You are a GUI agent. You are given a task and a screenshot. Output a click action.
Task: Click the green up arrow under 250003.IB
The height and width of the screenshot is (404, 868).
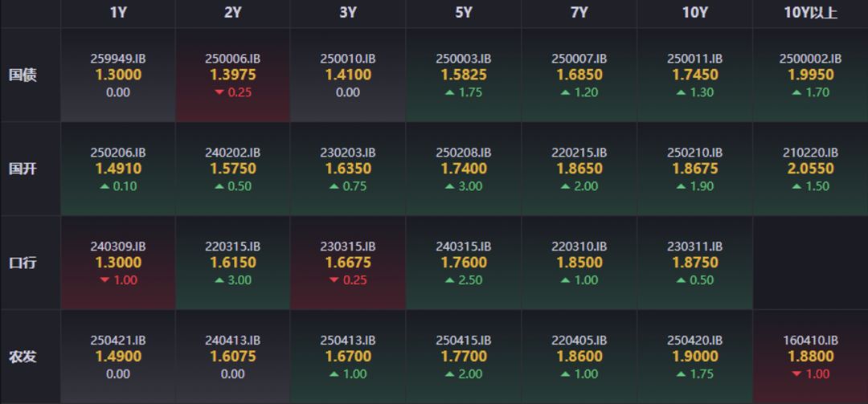(449, 92)
